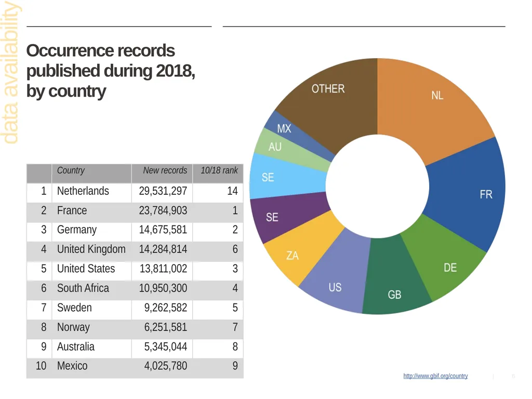Click the value 14,675,581
The height and width of the screenshot is (399, 532).
click(x=163, y=230)
